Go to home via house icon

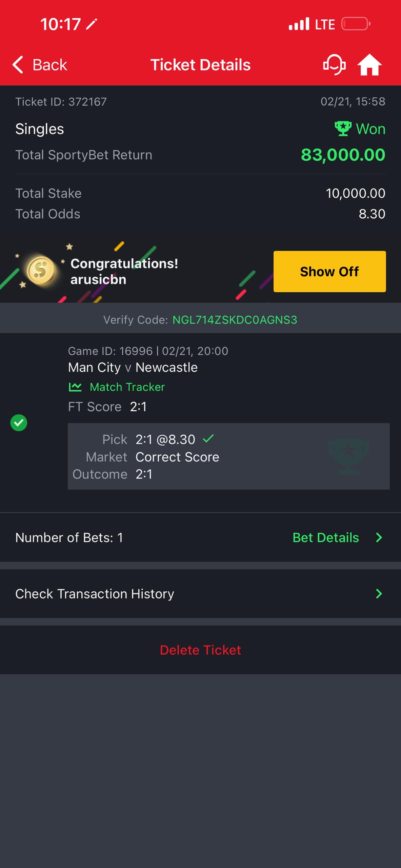(x=369, y=64)
